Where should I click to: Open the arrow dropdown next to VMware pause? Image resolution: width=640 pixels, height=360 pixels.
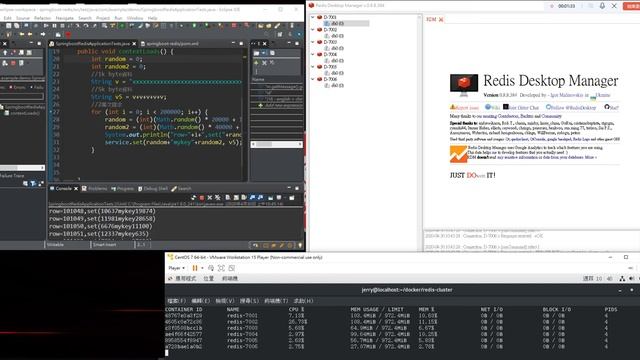tap(202, 268)
